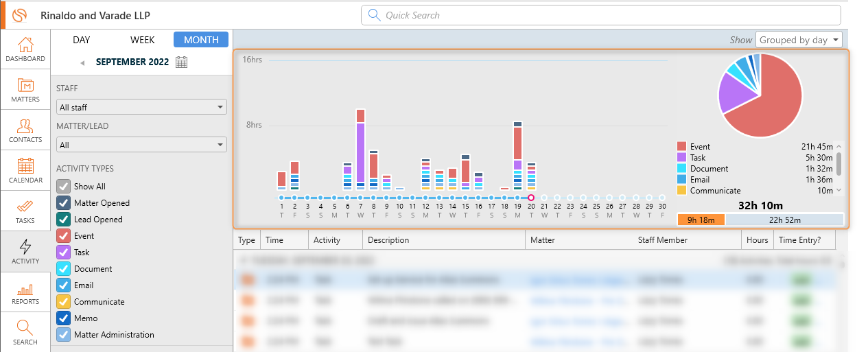
Task: Click in the Quick Search field
Action: click(600, 15)
